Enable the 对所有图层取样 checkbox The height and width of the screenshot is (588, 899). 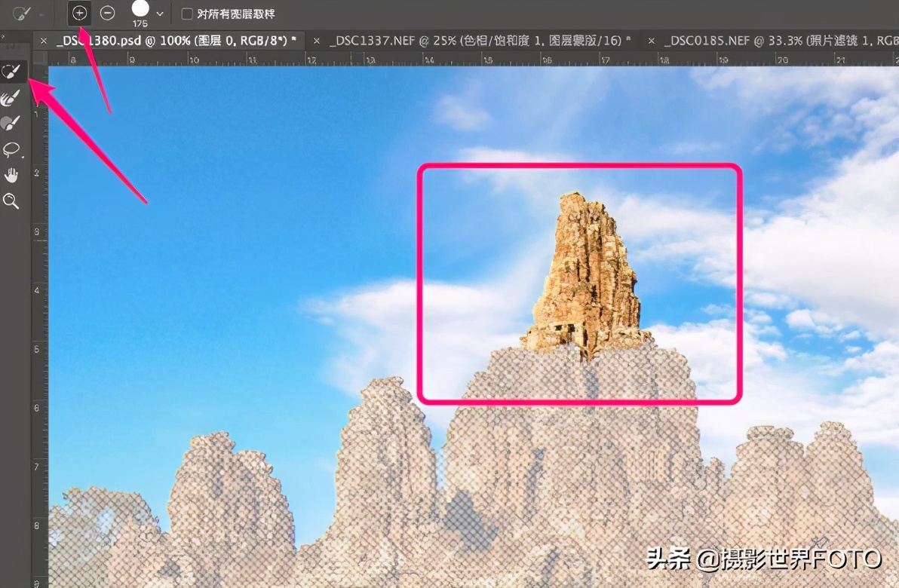(187, 14)
